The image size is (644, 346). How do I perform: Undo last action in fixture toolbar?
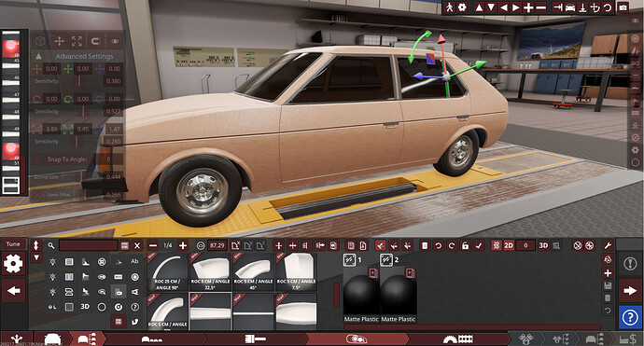pos(439,245)
